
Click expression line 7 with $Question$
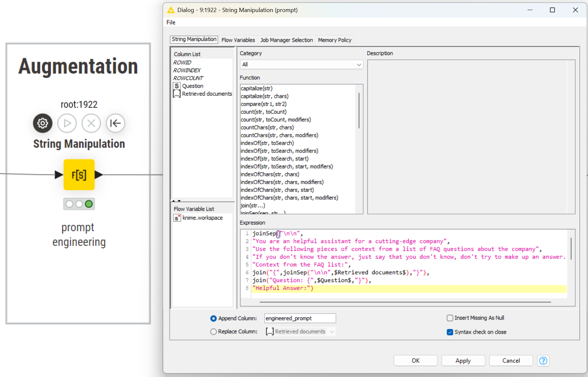click(x=312, y=280)
